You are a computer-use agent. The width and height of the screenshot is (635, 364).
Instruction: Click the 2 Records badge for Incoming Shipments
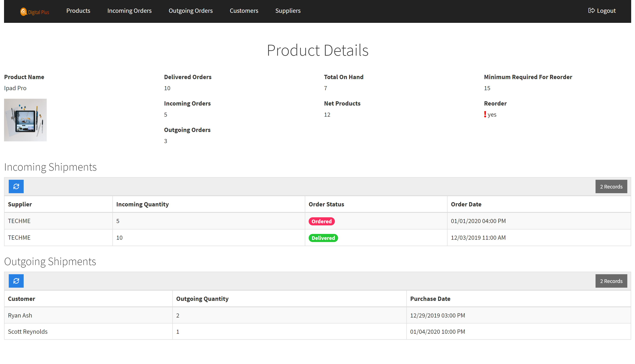coord(611,186)
